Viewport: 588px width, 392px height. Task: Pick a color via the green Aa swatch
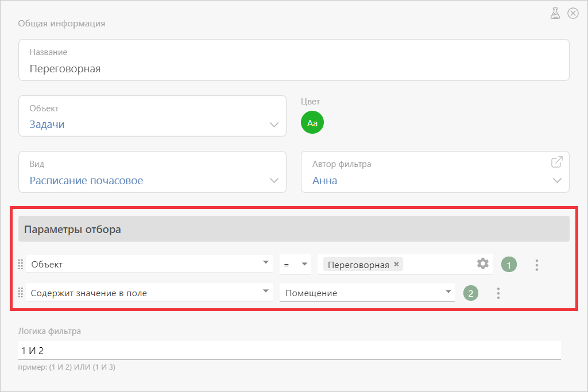coord(312,123)
